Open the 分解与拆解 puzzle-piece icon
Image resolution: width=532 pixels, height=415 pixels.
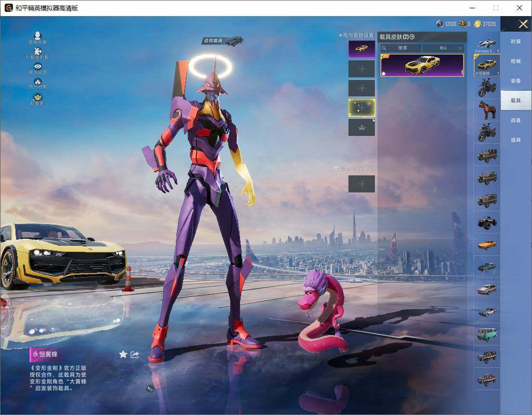tap(38, 53)
